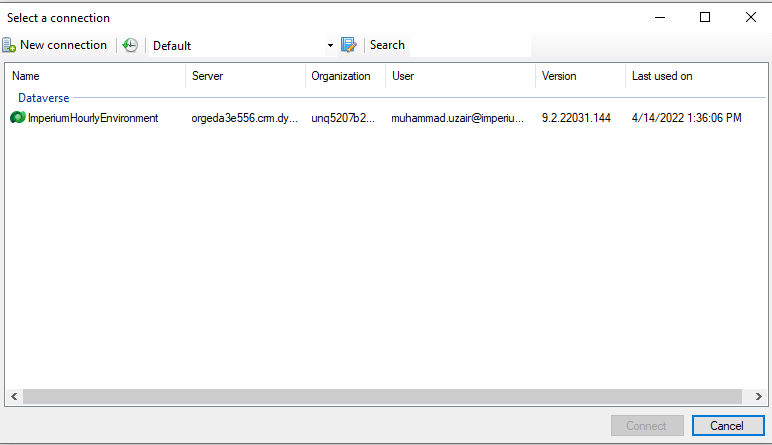
Task: Click in the Search input field
Action: (x=470, y=45)
